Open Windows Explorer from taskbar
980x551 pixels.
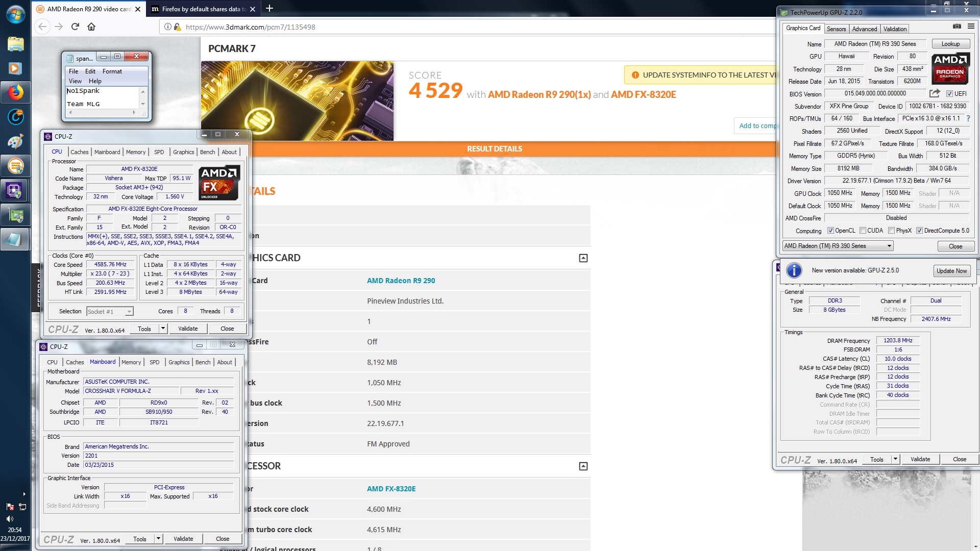15,44
